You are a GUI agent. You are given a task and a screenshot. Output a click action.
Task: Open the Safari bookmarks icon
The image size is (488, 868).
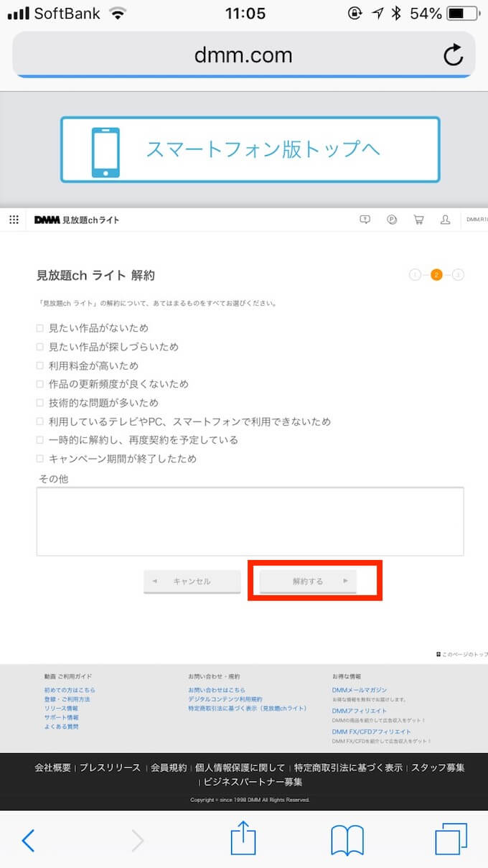point(347,840)
